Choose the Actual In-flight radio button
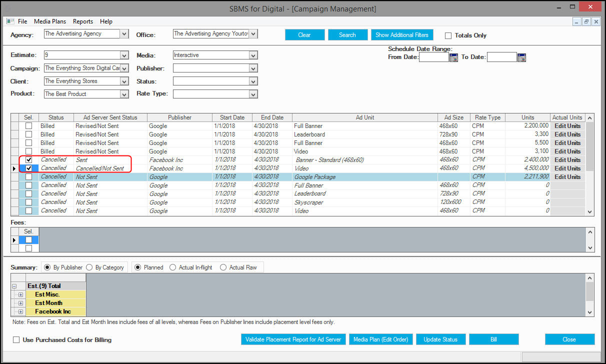 coord(173,267)
